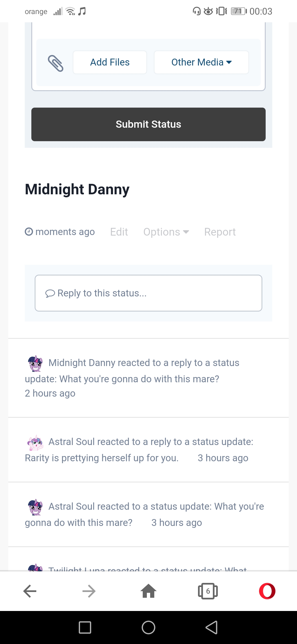Go to the browser home page

click(x=148, y=591)
